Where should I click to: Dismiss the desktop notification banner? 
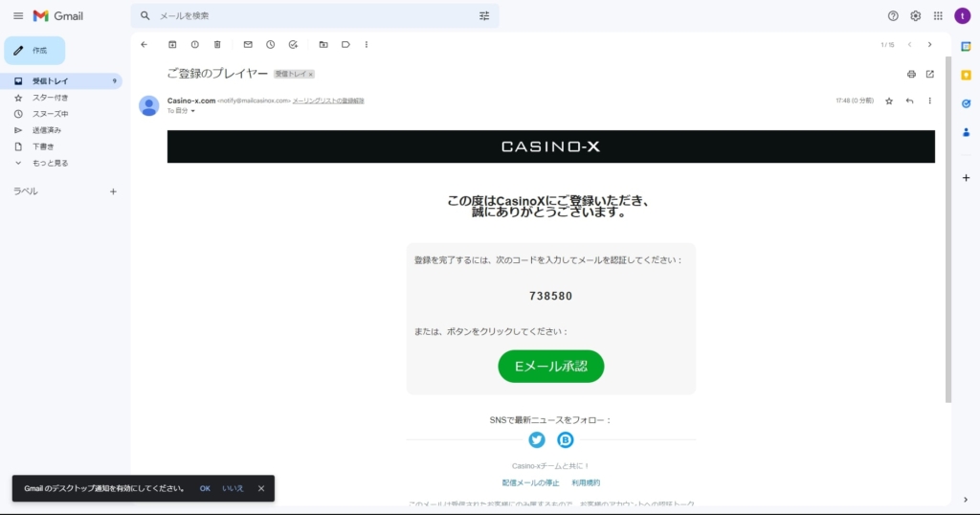pos(261,489)
